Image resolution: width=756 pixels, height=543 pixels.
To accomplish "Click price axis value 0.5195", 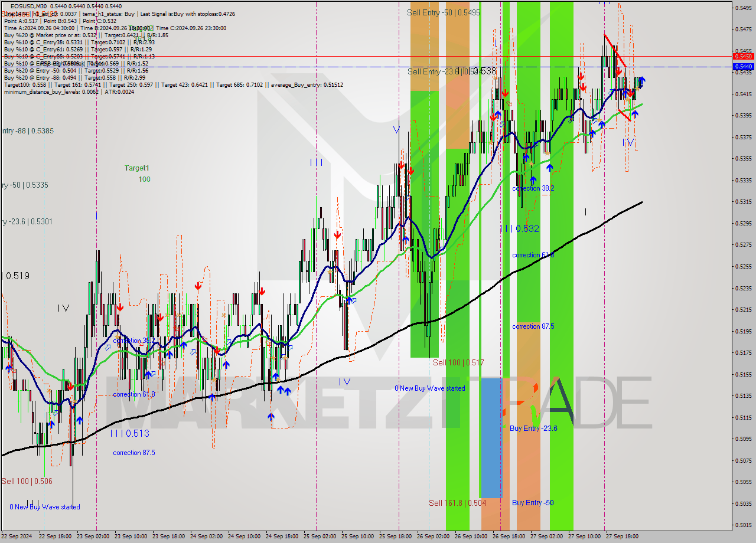I will [742, 331].
